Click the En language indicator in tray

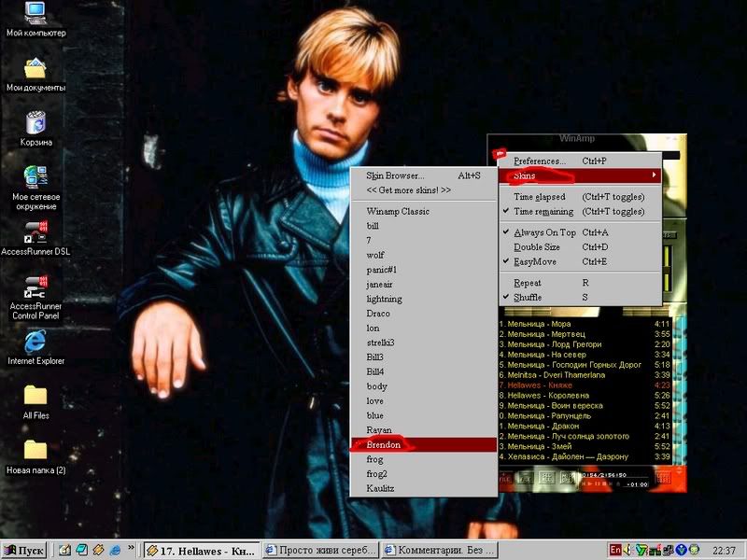pyautogui.click(x=616, y=549)
